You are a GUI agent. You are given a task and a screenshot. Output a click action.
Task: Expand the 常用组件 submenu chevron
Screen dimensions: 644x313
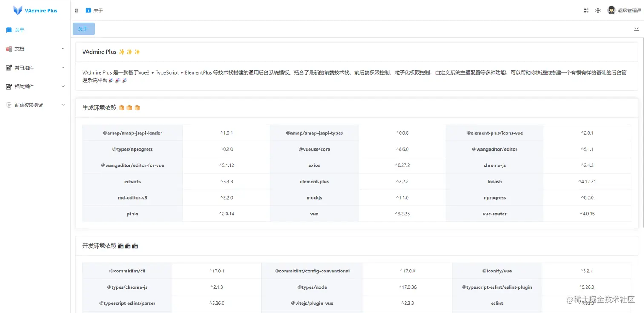[63, 67]
